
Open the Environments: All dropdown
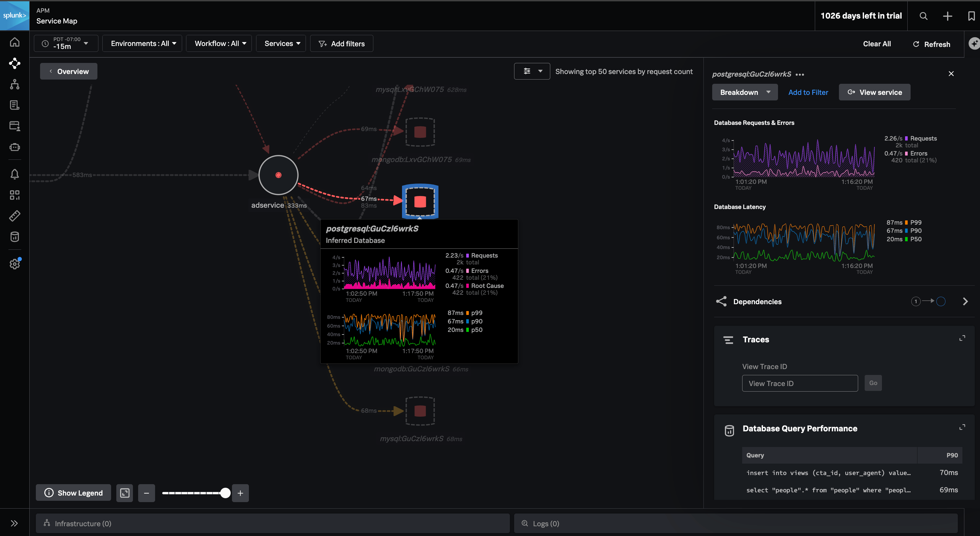click(x=143, y=43)
